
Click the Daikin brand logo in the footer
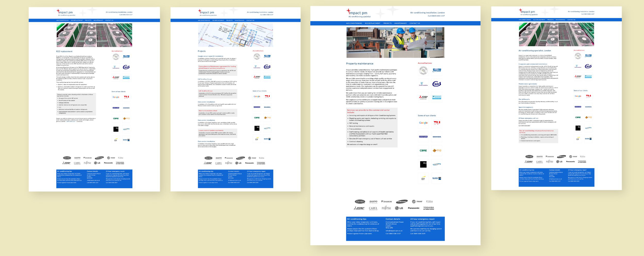387,202
